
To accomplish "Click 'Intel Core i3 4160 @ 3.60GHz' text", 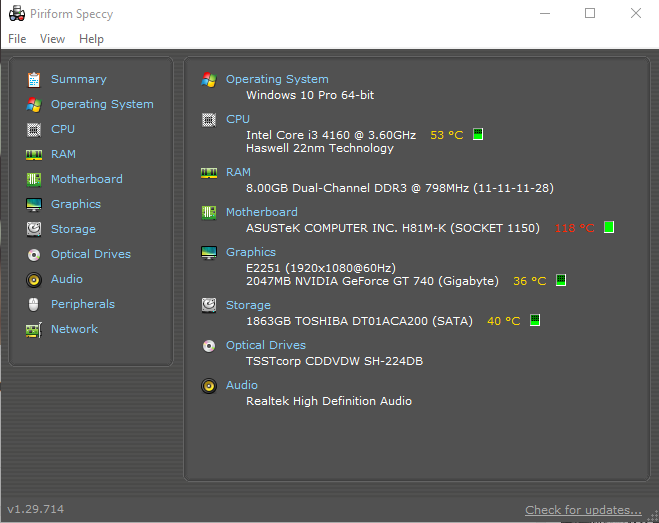I will 331,135.
